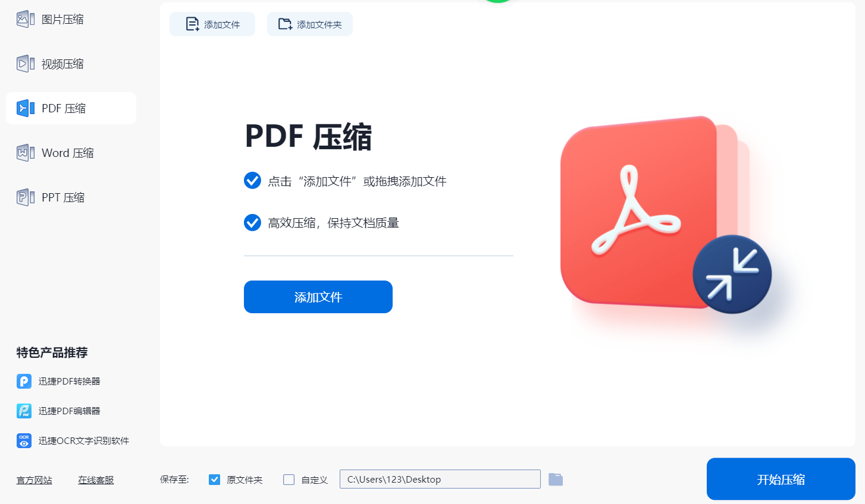Start compression with 开始压缩 button

(781, 479)
